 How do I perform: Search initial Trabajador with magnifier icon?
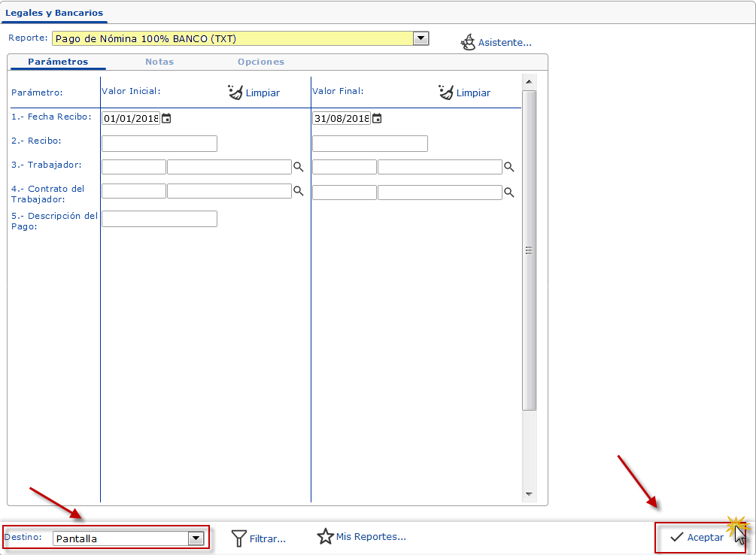coord(299,167)
